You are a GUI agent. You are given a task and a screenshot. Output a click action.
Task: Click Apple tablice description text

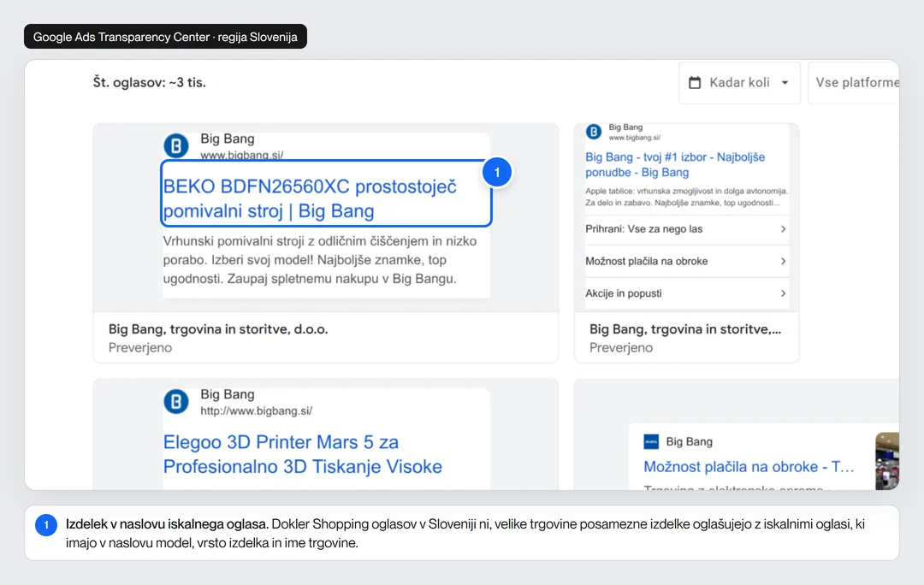click(686, 197)
